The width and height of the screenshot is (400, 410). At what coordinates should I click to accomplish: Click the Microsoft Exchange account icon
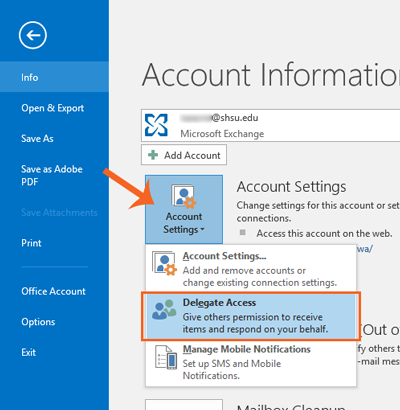tap(156, 125)
